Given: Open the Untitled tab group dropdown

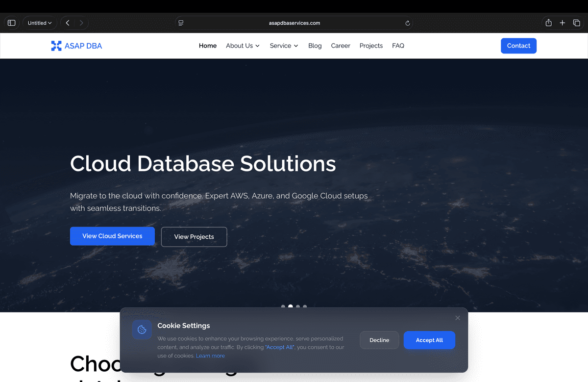Looking at the screenshot, I should tap(39, 23).
